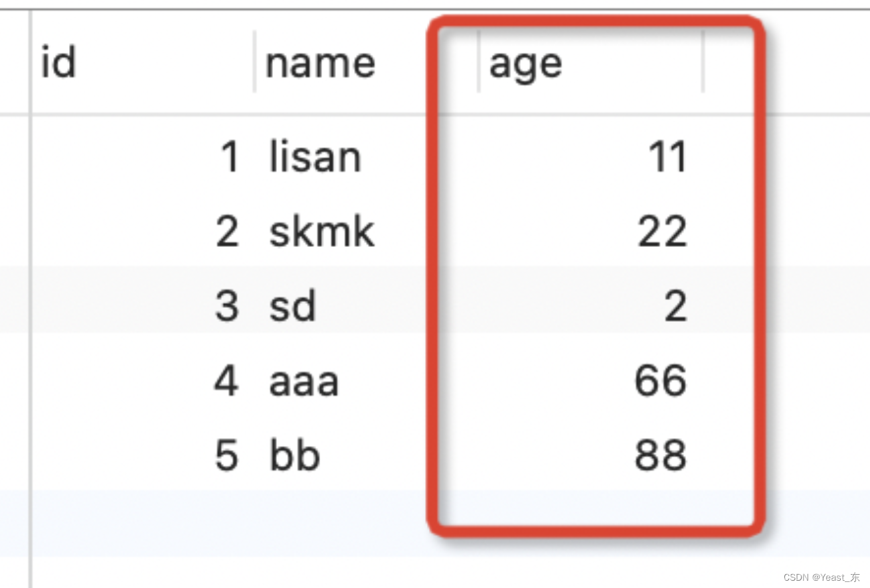Select the age cell with value 22
The height and width of the screenshot is (588, 870).
point(662,232)
